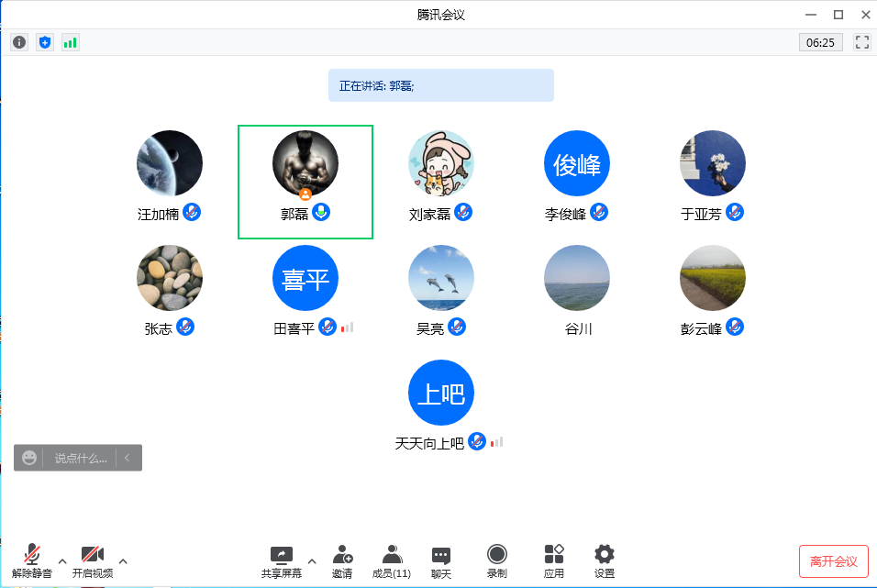The image size is (877, 588).
Task: Open 设置 settings gear
Action: (604, 561)
